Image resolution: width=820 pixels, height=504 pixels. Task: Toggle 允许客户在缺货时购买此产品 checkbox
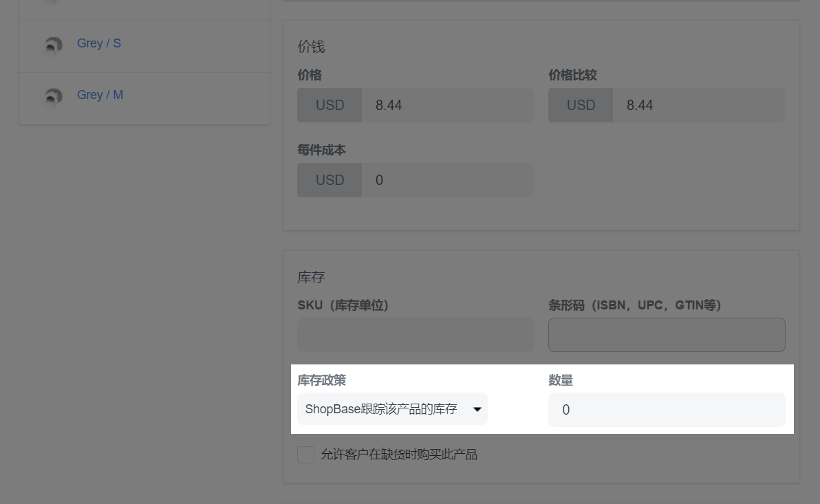306,454
